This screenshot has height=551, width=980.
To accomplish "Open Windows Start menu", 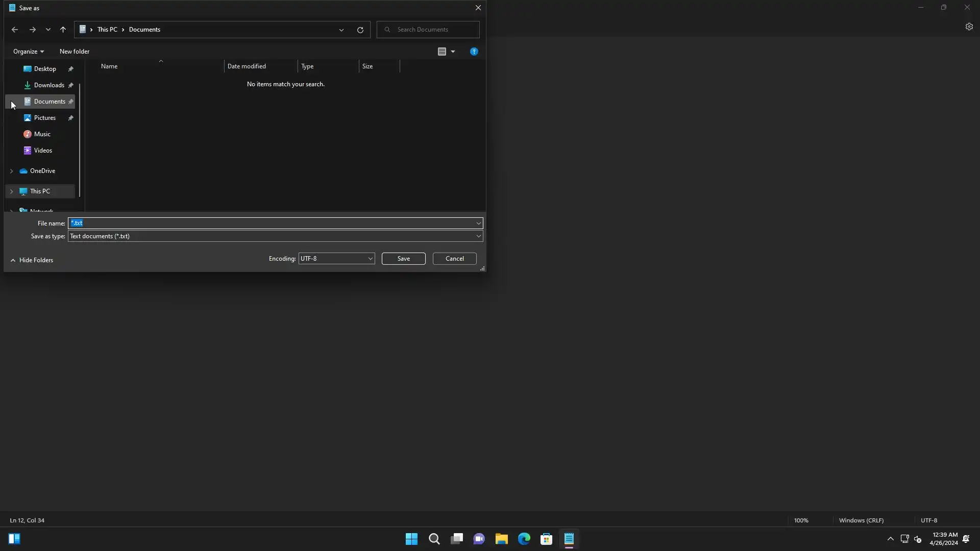I will tap(411, 539).
